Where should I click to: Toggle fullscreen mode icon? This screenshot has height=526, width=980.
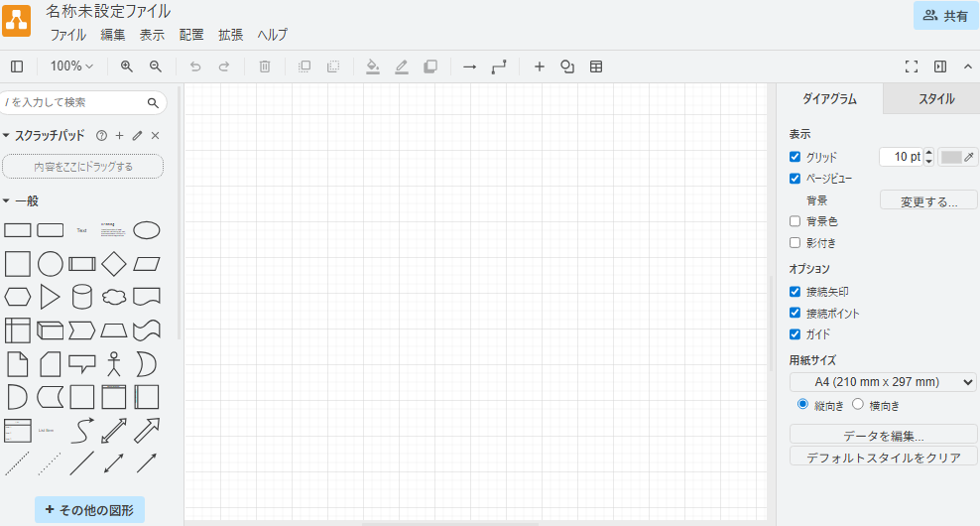coord(912,66)
